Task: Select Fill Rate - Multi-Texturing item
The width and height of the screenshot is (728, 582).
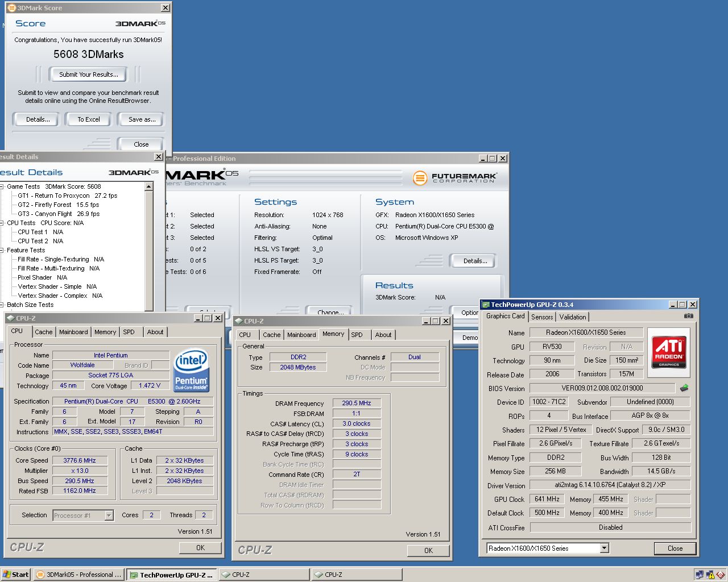Action: [x=59, y=268]
